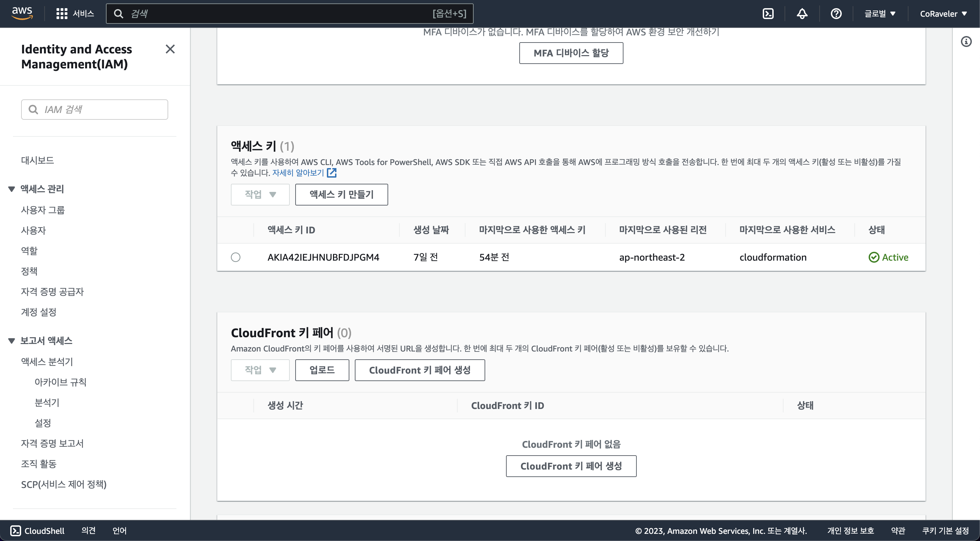
Task: Click the ap-northeast-2 region cell
Action: [652, 257]
